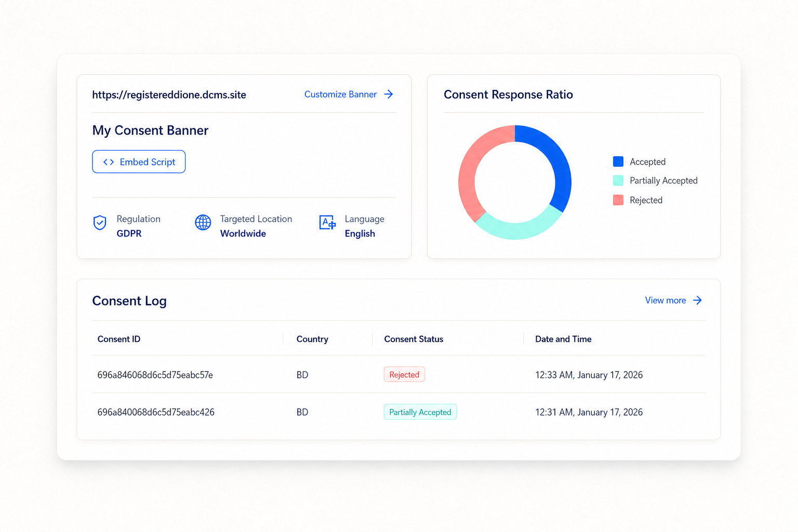Screen dimensions: 798x532
Task: Click the Language translate icon
Action: [327, 222]
